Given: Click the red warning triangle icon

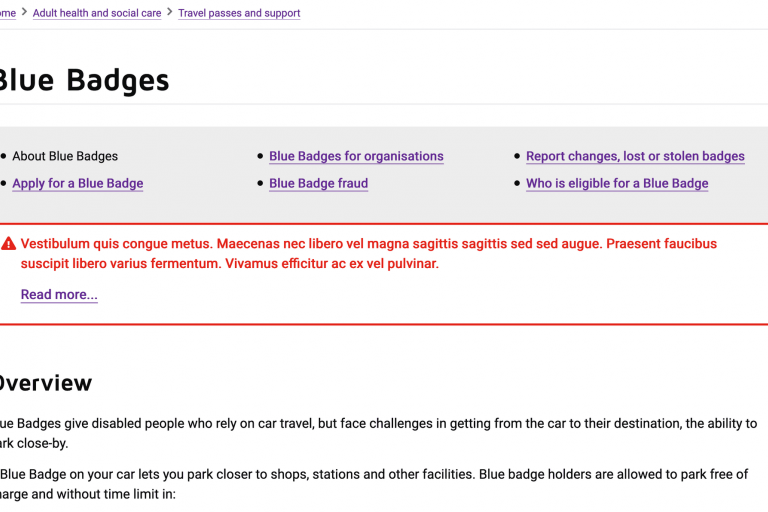Looking at the screenshot, I should tap(8, 244).
